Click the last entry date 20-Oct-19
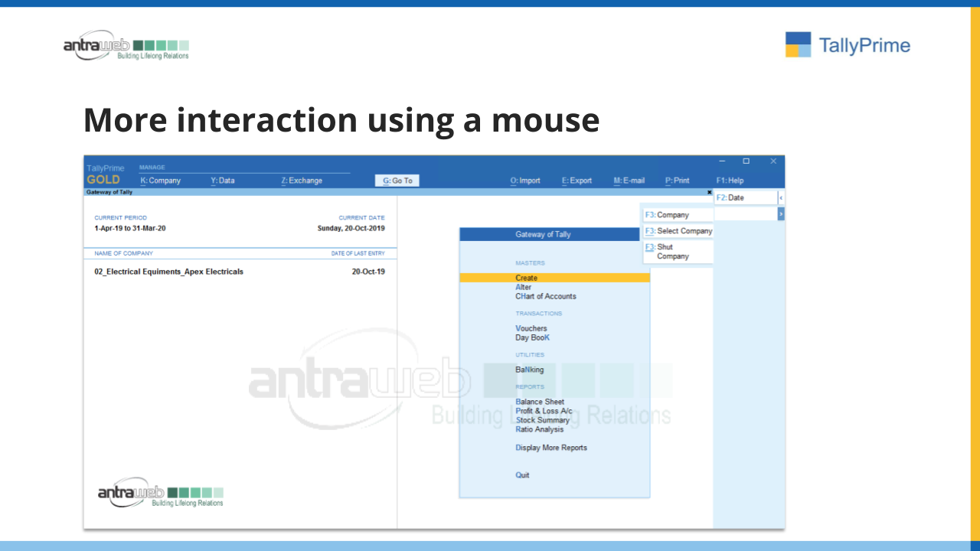Screen dimensions: 980x551 click(x=368, y=272)
